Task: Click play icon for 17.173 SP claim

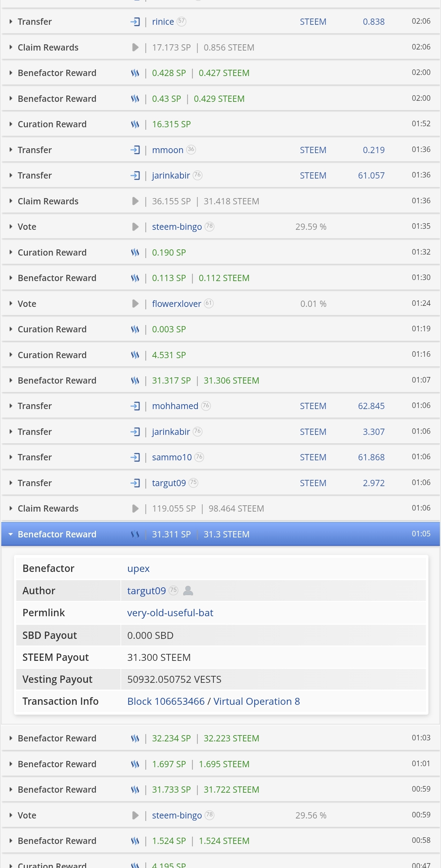Action: coord(135,47)
